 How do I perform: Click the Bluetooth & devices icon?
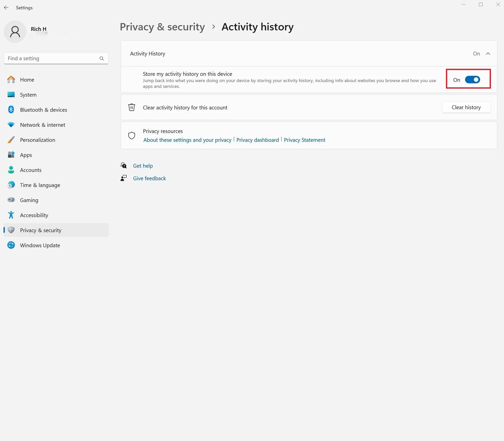pos(11,110)
